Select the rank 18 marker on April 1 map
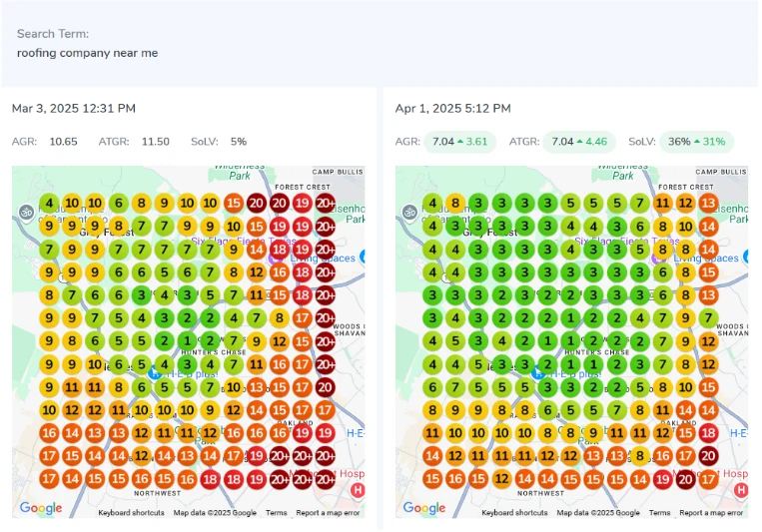Screen dimensions: 762x532 [x=709, y=432]
